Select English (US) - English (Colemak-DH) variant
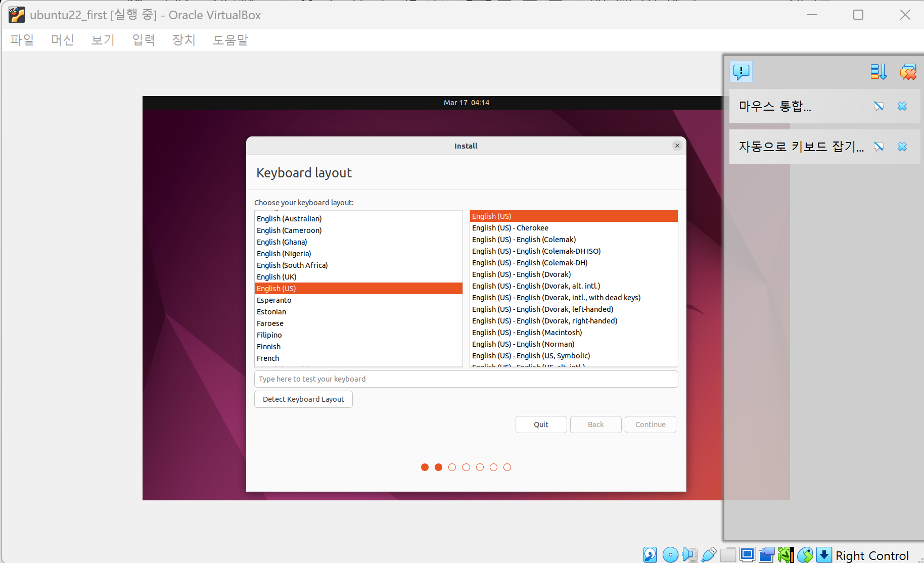The image size is (924, 563). (574, 263)
